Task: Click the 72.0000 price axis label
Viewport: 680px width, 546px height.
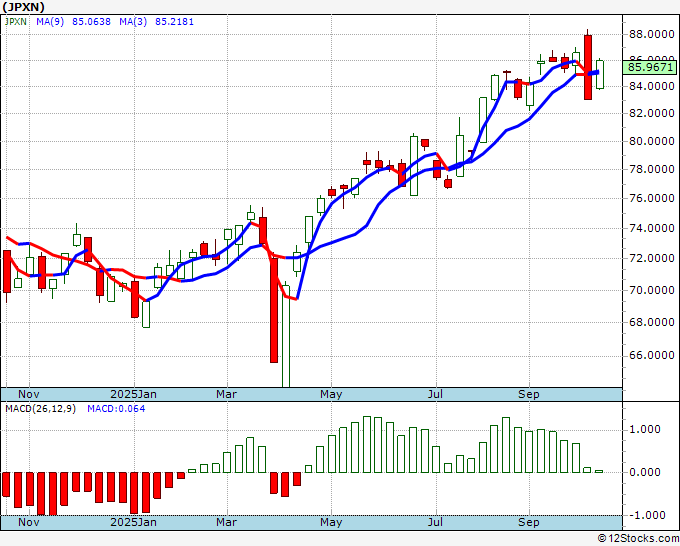Action: [x=651, y=258]
